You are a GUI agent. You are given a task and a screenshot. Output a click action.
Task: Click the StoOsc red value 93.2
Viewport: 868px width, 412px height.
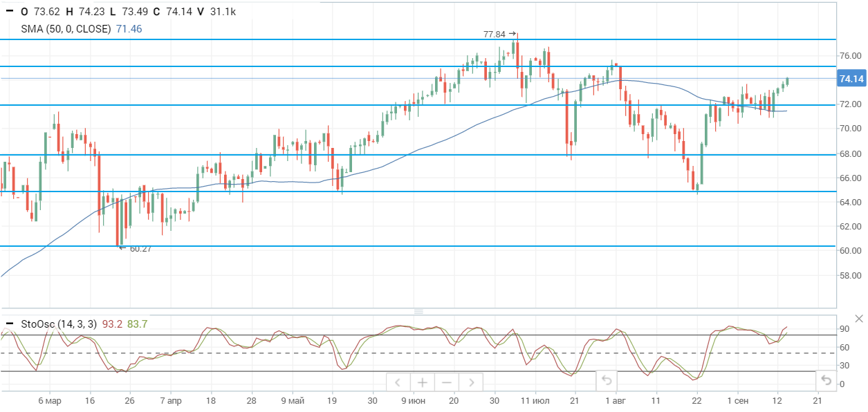(112, 324)
